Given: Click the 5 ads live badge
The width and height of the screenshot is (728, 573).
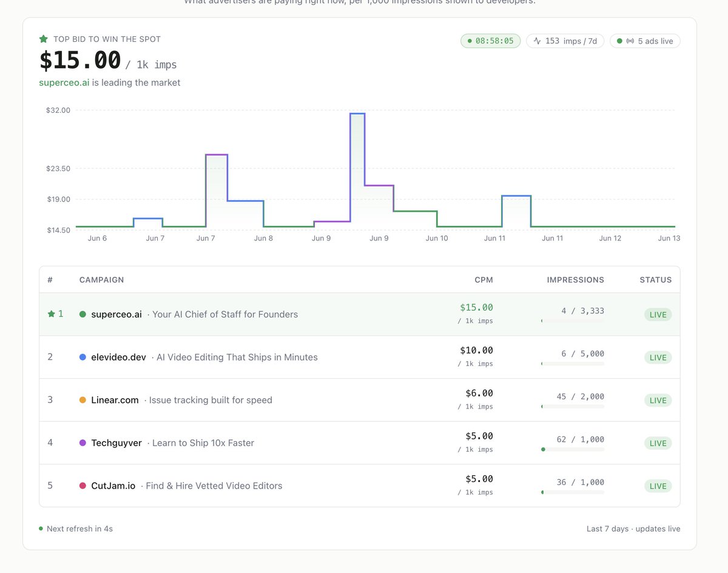Looking at the screenshot, I should click(x=645, y=41).
